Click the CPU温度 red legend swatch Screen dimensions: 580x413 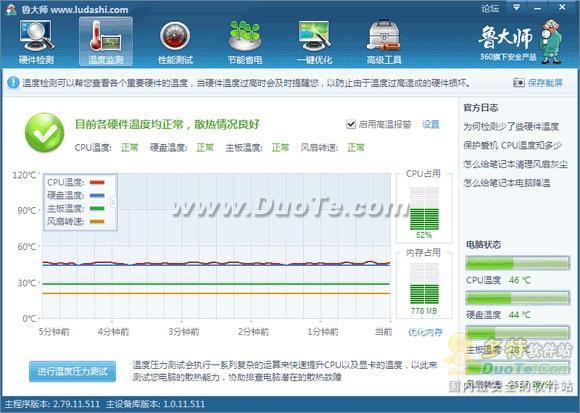pos(97,182)
